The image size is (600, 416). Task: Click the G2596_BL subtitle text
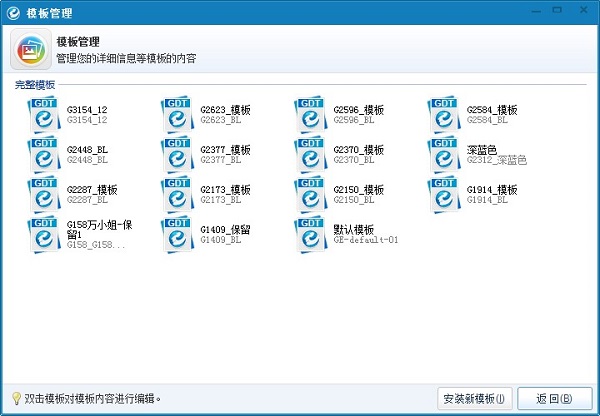[x=354, y=120]
